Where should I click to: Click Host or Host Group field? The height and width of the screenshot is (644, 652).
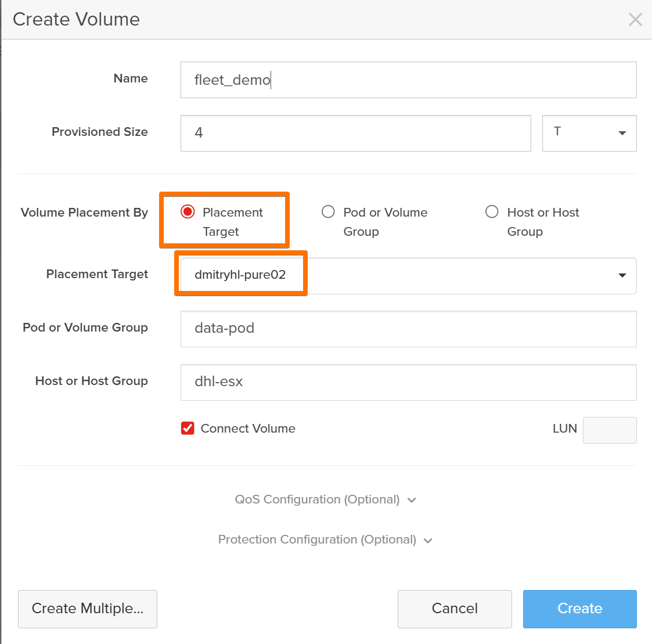tap(408, 382)
